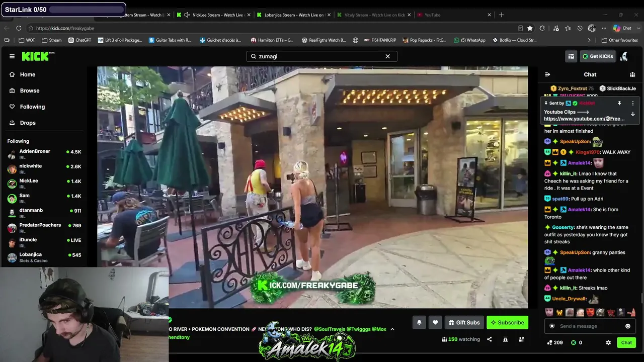This screenshot has width=644, height=362.
Task: Follow the channel with heart button
Action: point(435,322)
